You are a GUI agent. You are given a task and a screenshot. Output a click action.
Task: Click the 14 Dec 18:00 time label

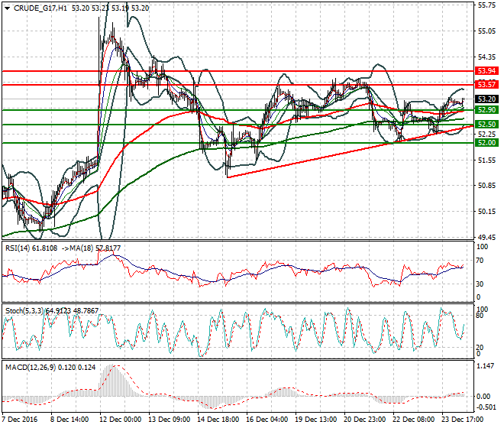click(218, 420)
